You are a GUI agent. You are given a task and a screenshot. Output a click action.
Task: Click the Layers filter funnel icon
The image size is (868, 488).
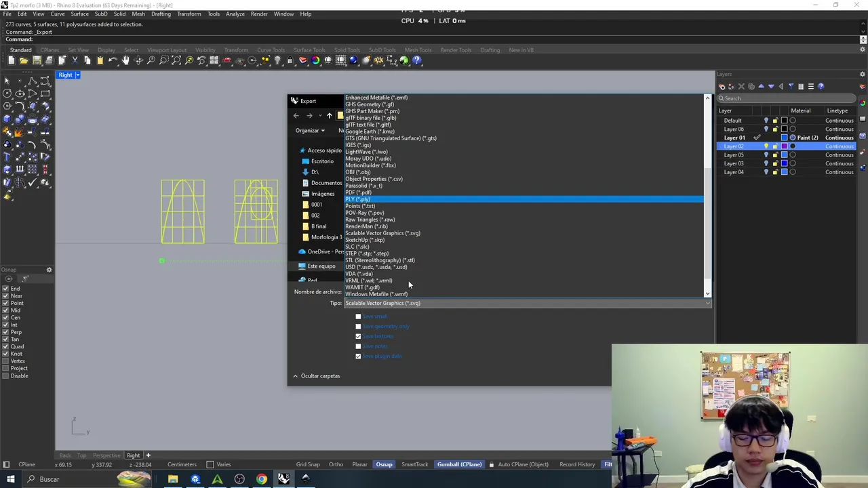[791, 86]
